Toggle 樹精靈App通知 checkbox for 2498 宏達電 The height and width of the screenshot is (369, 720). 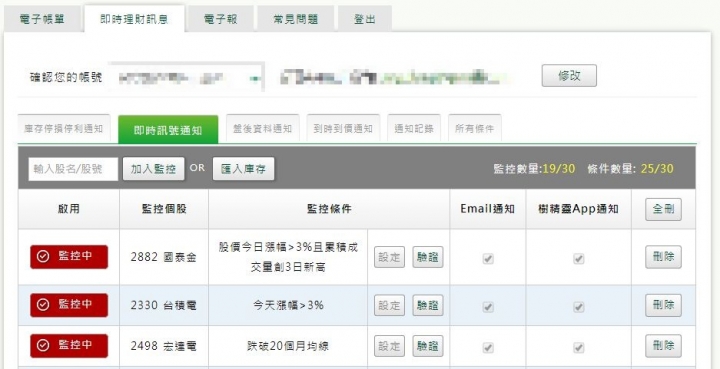[x=578, y=348]
